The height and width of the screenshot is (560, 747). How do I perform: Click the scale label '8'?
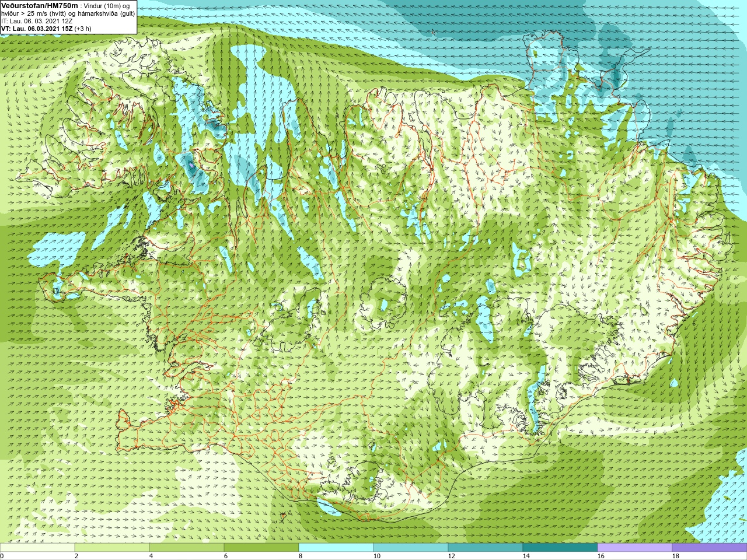[x=300, y=556]
